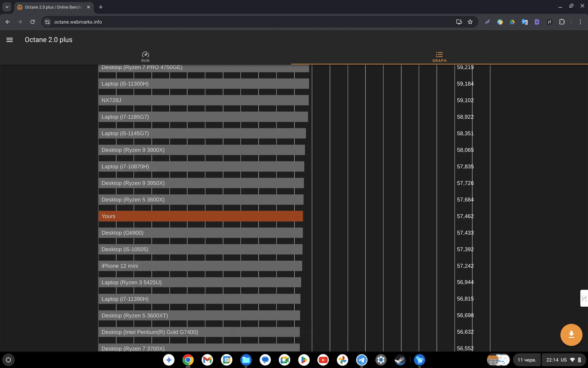Open the Google Drive extension icon
The image size is (588, 368).
tap(512, 22)
